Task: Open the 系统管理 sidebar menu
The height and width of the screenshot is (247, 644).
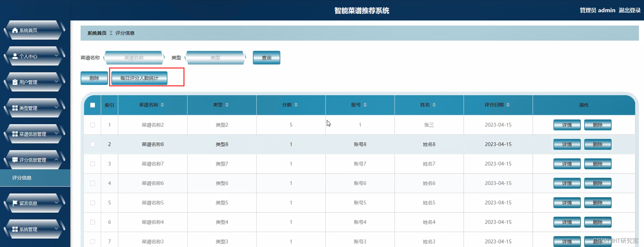Action: click(34, 229)
